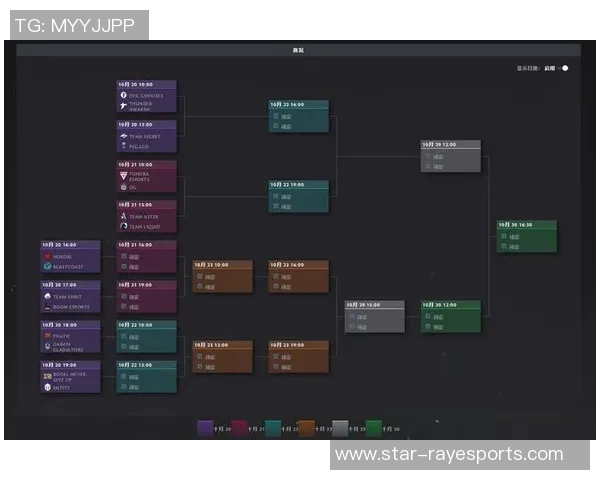Open the Oct 20 13:00 match card header

tap(147, 124)
